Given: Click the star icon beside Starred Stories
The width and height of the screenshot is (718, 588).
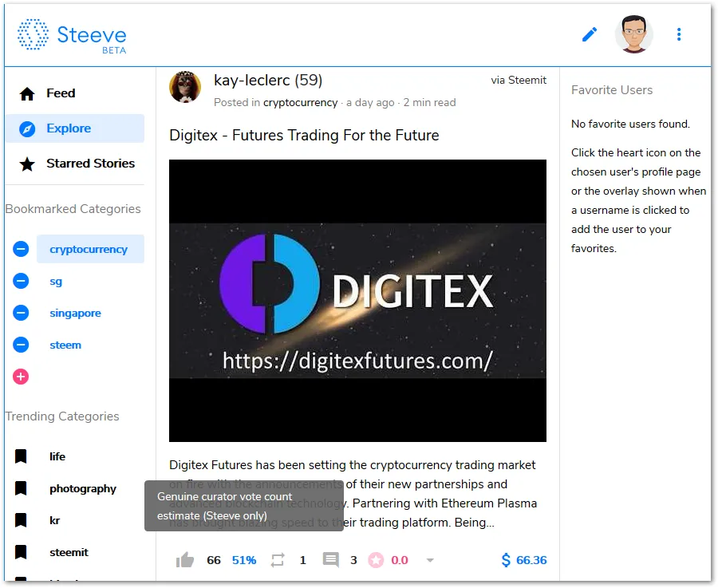Looking at the screenshot, I should coord(27,164).
